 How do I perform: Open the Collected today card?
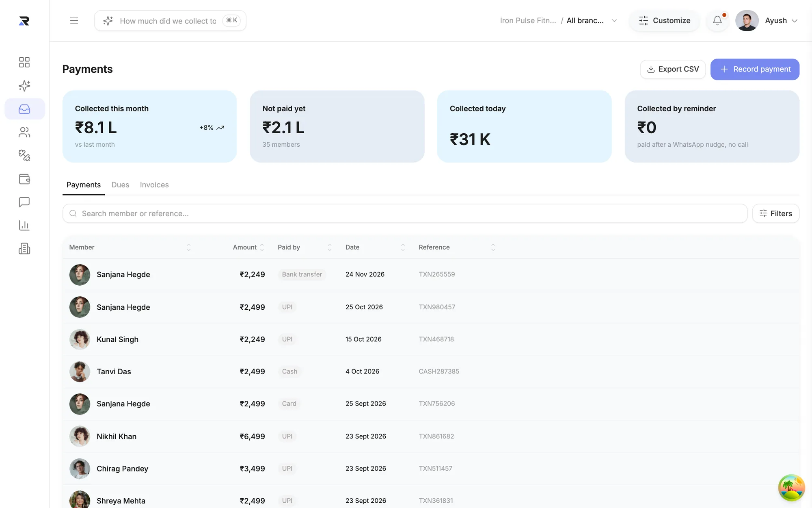(524, 126)
